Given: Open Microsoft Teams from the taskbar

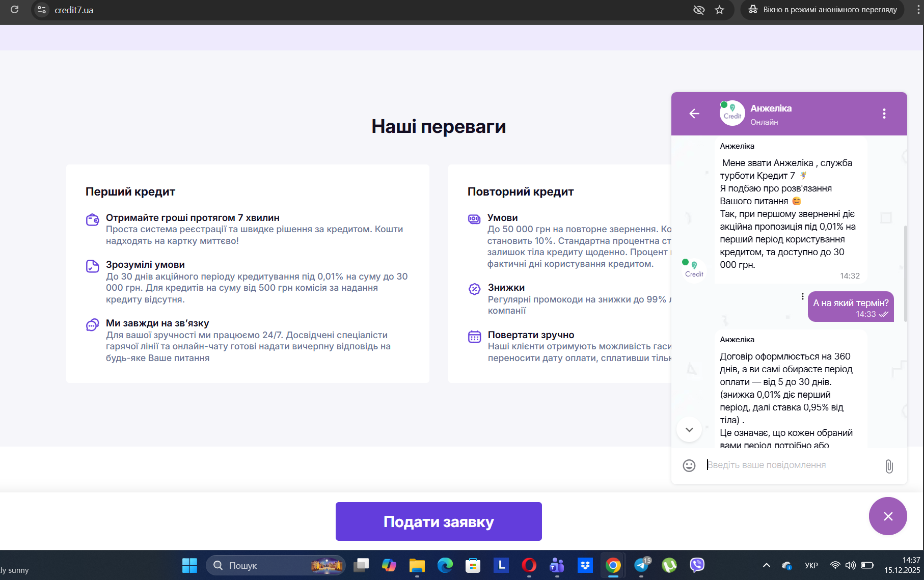Looking at the screenshot, I should click(x=557, y=565).
